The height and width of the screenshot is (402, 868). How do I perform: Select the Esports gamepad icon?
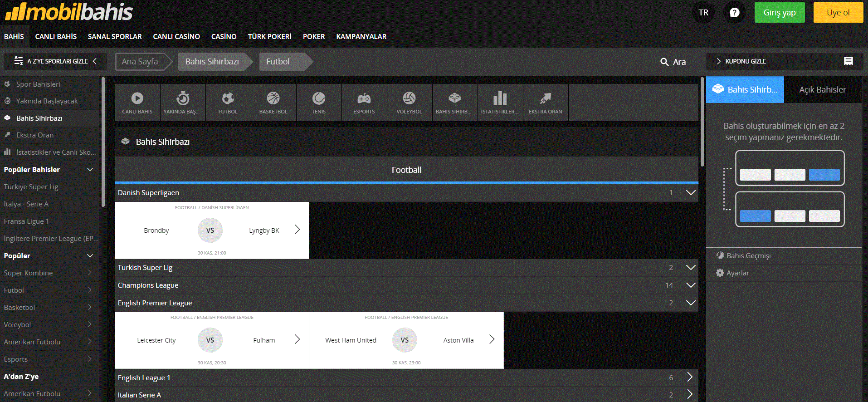pos(364,103)
